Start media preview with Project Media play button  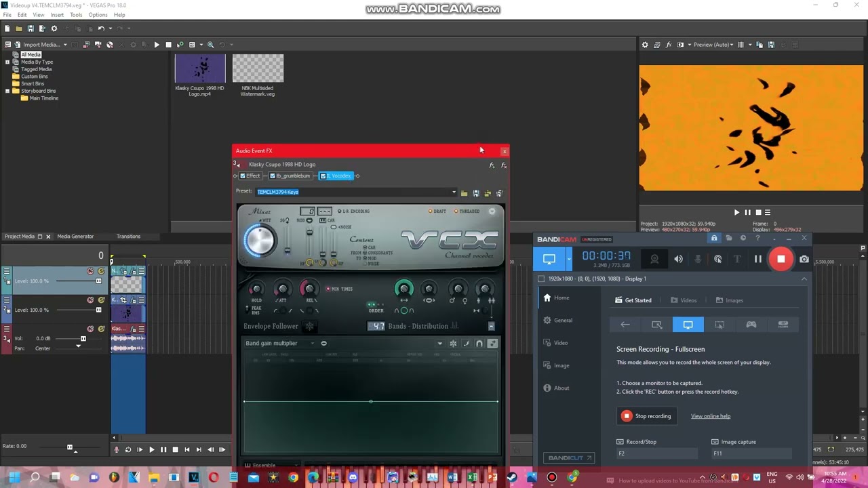(157, 45)
